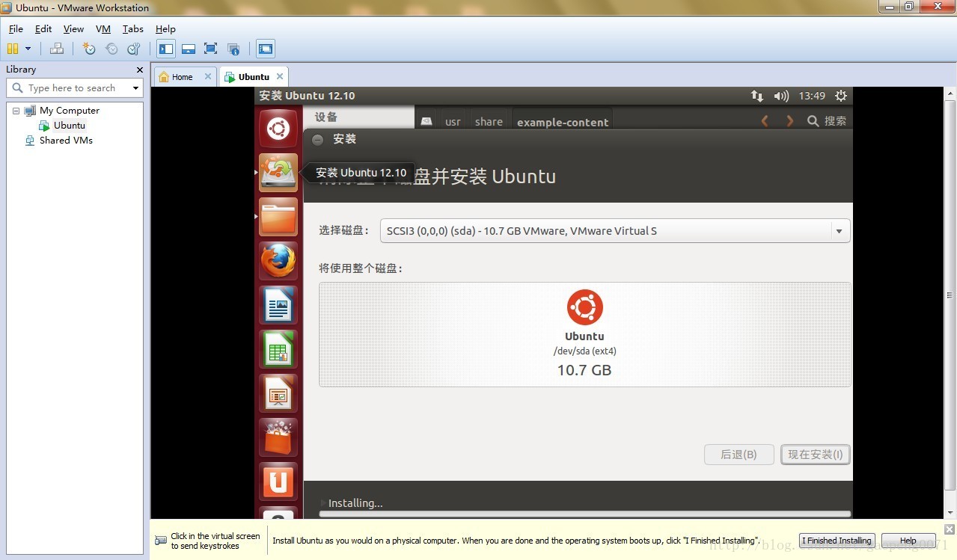957x560 pixels.
Task: Click the Ubuntu logo in the disk preview
Action: click(x=584, y=307)
